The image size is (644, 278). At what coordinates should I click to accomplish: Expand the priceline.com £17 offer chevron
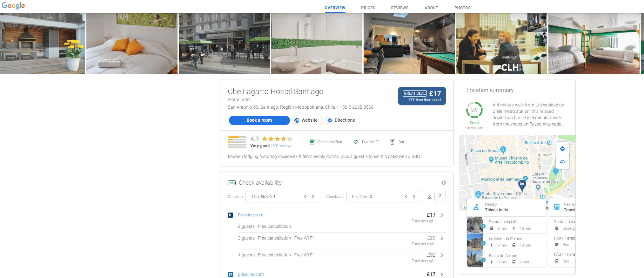click(442, 275)
